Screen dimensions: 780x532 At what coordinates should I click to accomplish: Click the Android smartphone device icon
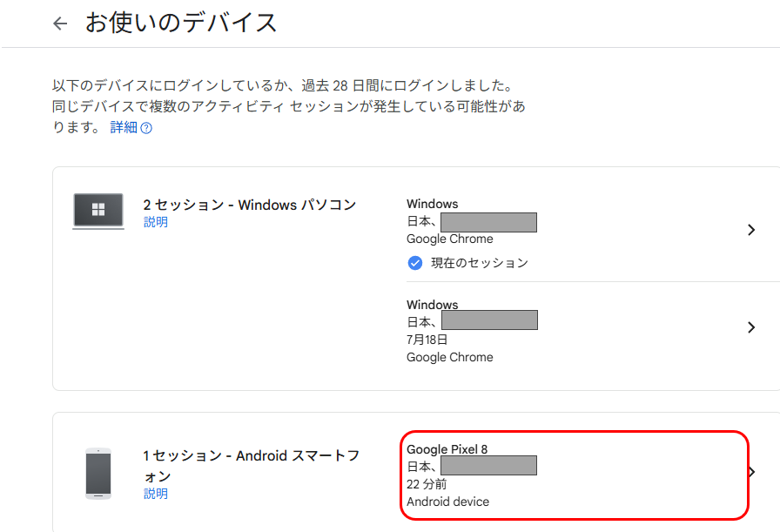pos(98,474)
